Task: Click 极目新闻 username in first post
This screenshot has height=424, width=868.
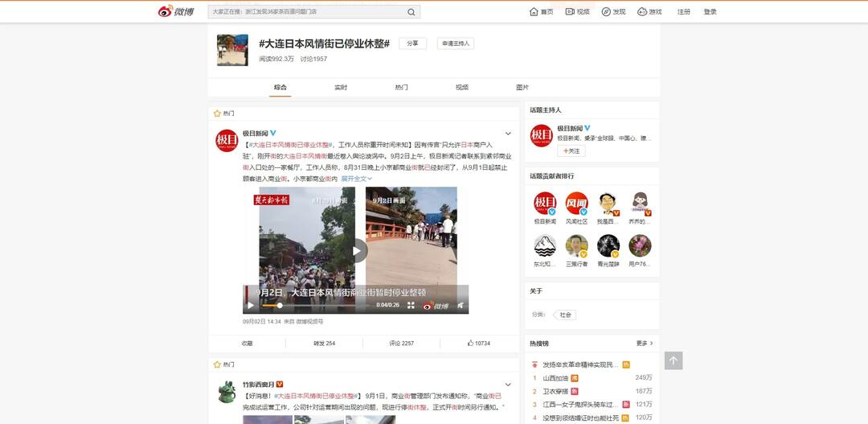Action: click(256, 133)
